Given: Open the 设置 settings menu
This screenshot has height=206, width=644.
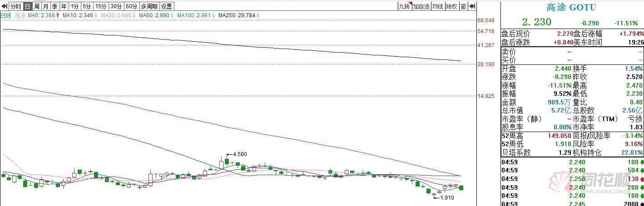Looking at the screenshot, I should [167, 6].
